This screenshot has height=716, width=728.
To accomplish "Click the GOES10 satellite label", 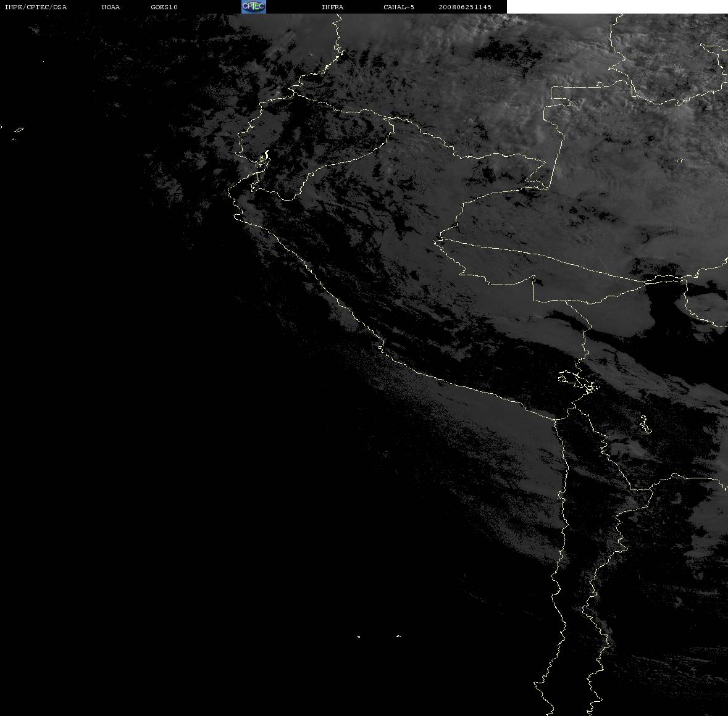I will 164,7.
